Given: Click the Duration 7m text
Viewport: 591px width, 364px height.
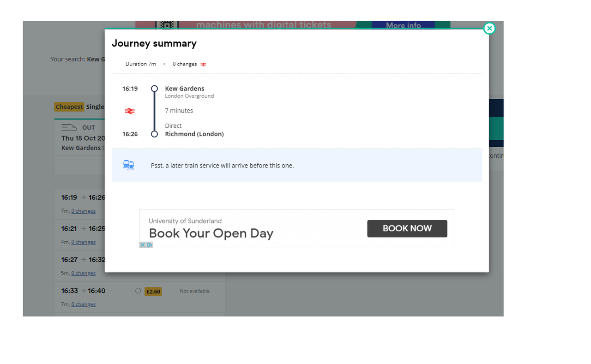Looking at the screenshot, I should click(141, 64).
